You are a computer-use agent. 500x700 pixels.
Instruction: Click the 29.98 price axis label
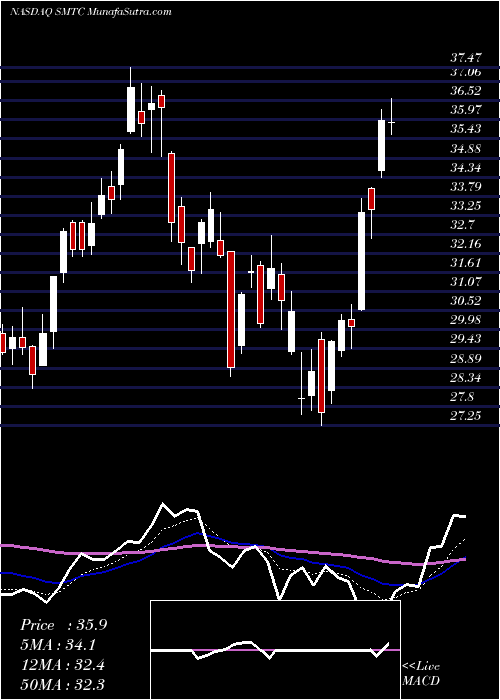point(466,320)
